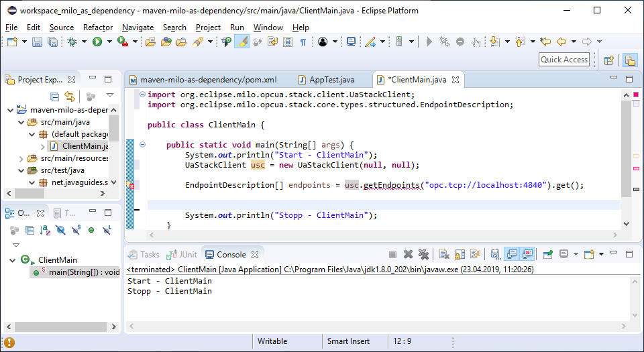The image size is (644, 352).
Task: Toggle Scroll Lock in the Console
Action: [460, 255]
